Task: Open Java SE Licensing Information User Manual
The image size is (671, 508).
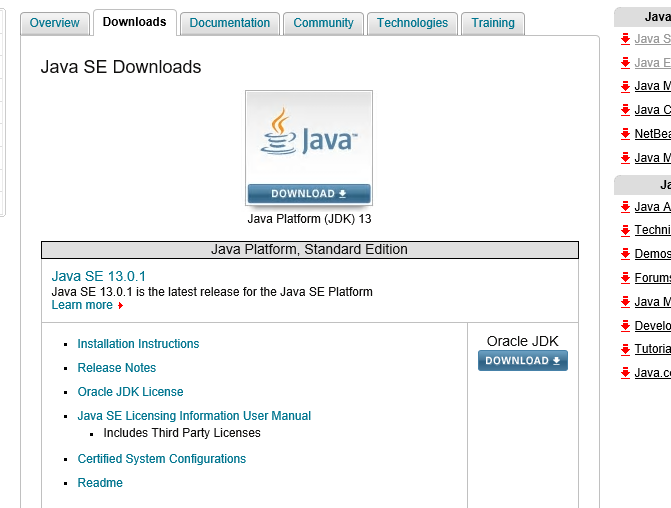Action: click(194, 416)
